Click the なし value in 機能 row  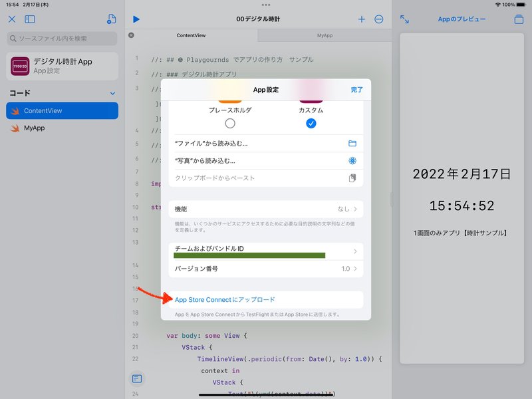[343, 209]
